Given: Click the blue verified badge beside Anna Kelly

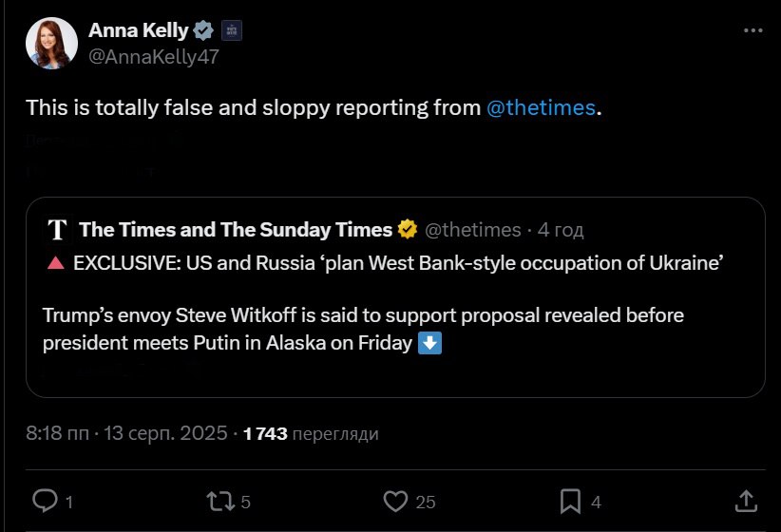Looking at the screenshot, I should click(x=204, y=30).
